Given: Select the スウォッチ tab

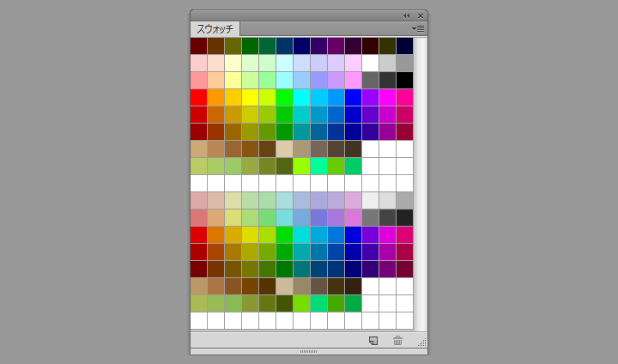Looking at the screenshot, I should pos(215,29).
